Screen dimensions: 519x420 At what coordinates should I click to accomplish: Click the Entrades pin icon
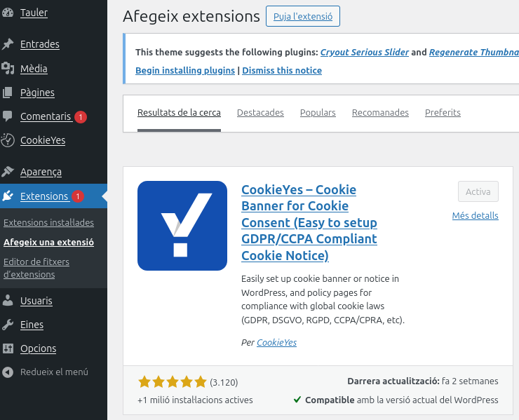pos(8,44)
